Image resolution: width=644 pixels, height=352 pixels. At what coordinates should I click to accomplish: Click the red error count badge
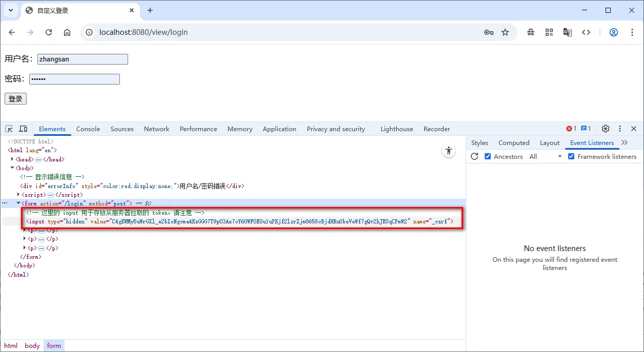[x=571, y=129]
